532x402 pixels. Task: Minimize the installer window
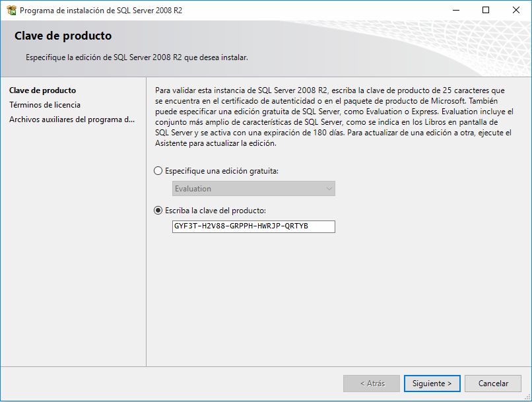tap(456, 10)
